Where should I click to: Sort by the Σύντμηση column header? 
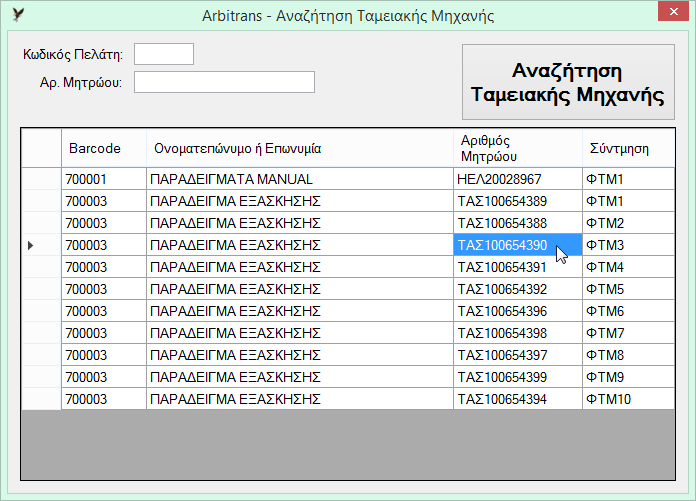pyautogui.click(x=628, y=148)
